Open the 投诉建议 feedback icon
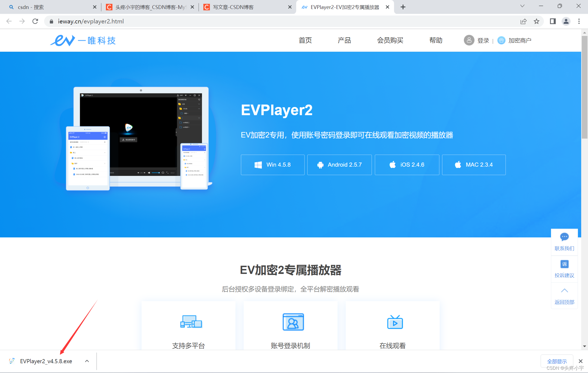This screenshot has width=588, height=373. pos(564,264)
